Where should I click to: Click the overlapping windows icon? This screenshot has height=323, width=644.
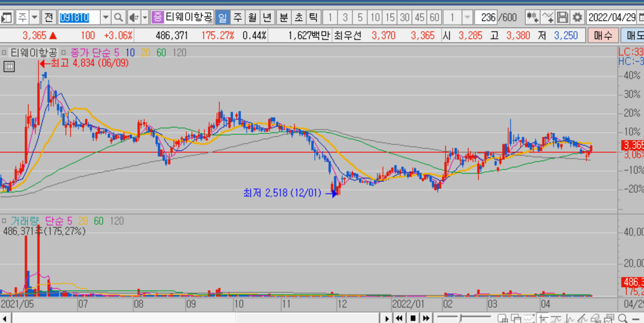pyautogui.click(x=516, y=318)
